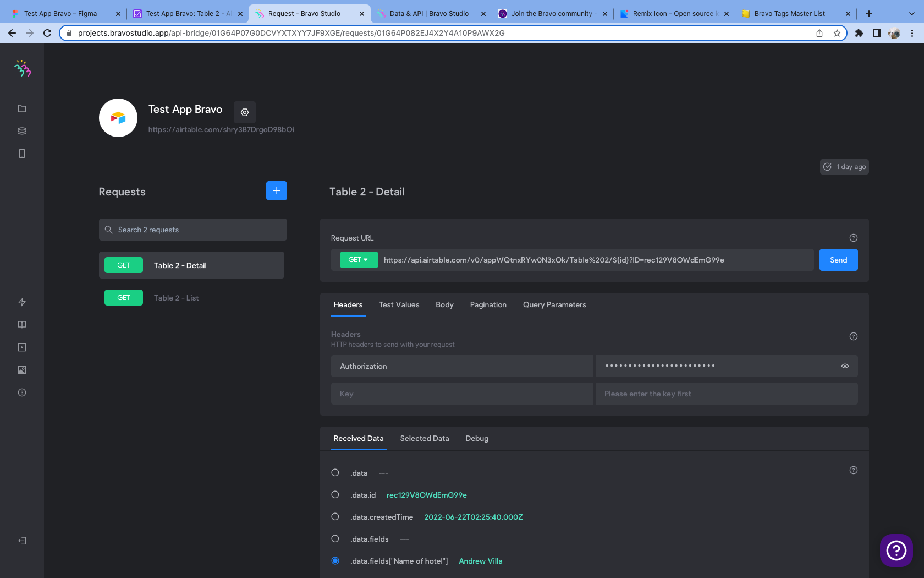
Task: Open the Pagination tab
Action: pos(488,304)
